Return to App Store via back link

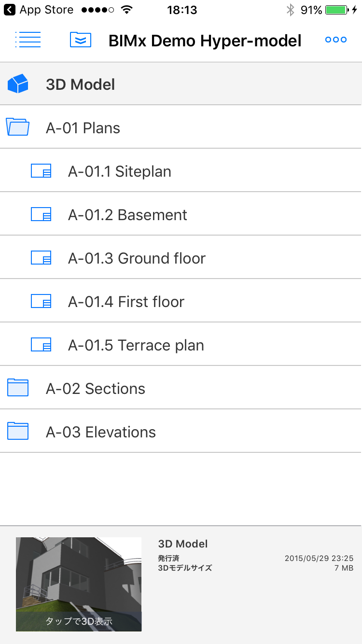[39, 10]
